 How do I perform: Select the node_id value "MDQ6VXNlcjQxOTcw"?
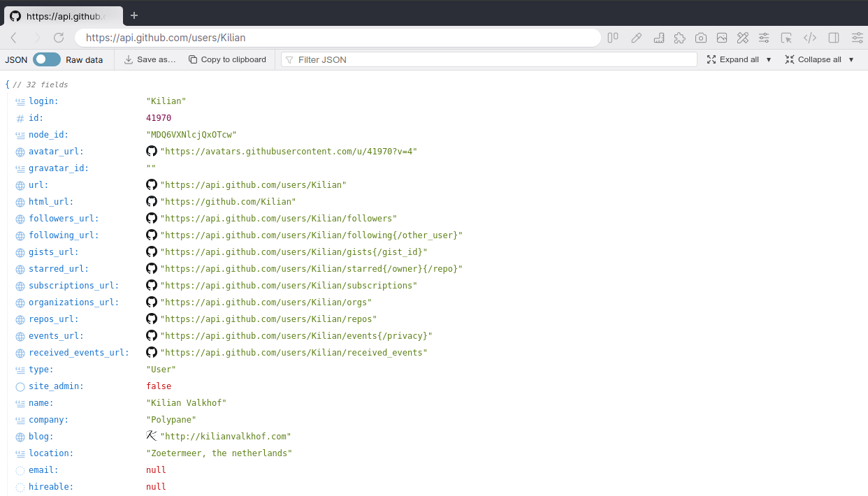(191, 135)
